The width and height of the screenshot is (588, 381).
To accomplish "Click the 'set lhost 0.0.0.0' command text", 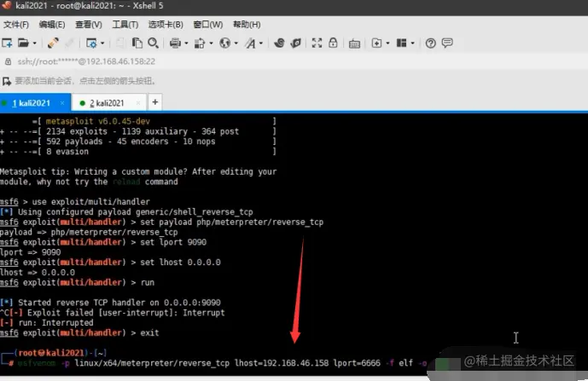I will 180,263.
